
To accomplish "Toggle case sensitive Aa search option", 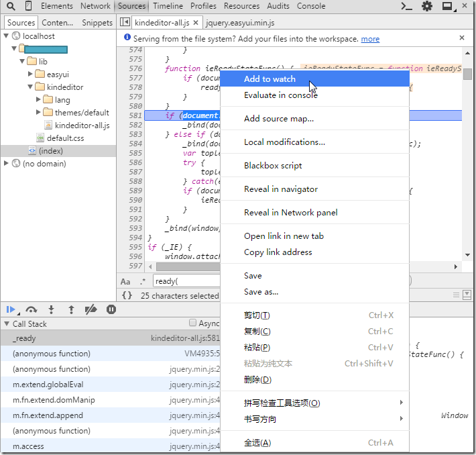I will click(125, 281).
